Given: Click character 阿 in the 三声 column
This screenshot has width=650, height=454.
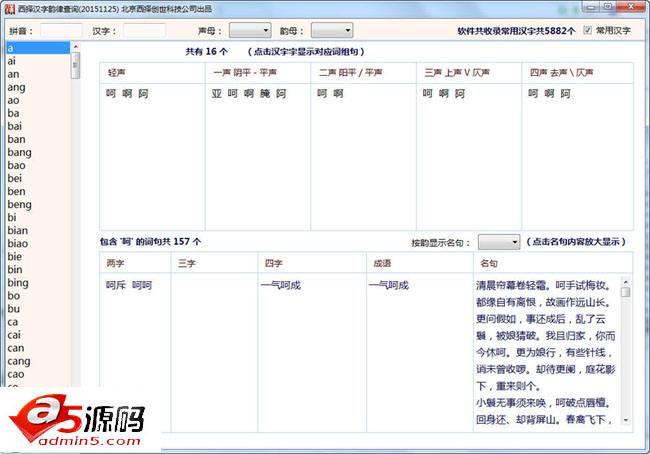Looking at the screenshot, I should [x=460, y=94].
